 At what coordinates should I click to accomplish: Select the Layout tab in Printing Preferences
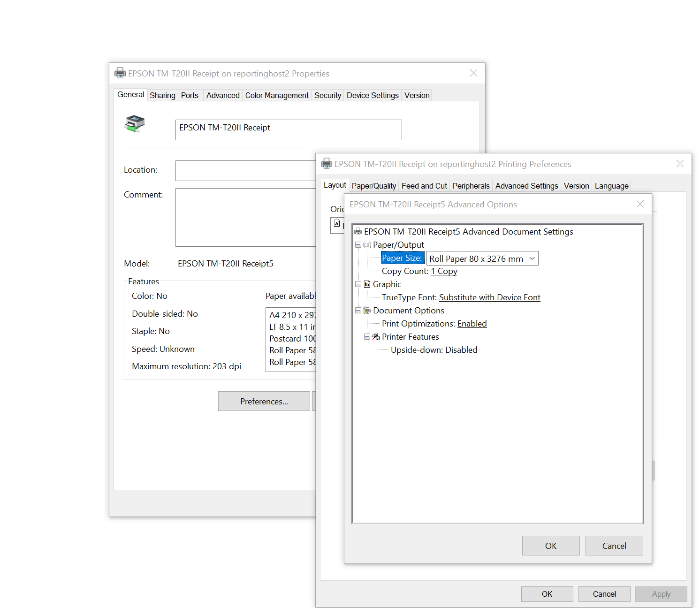click(335, 185)
